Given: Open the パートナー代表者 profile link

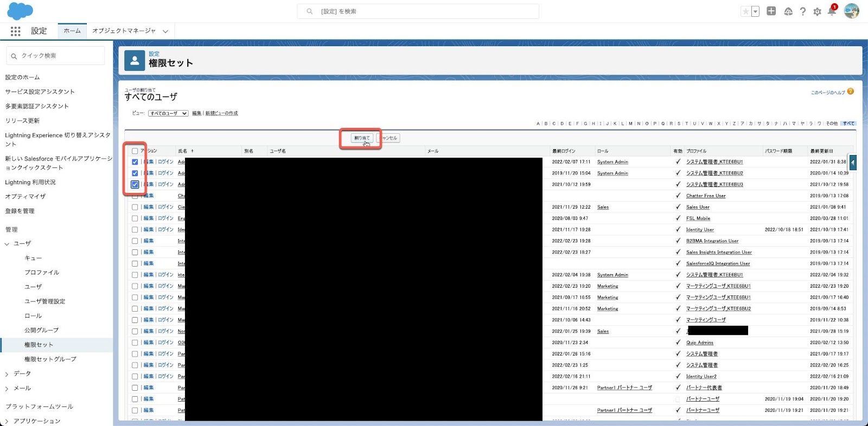Looking at the screenshot, I should 704,388.
